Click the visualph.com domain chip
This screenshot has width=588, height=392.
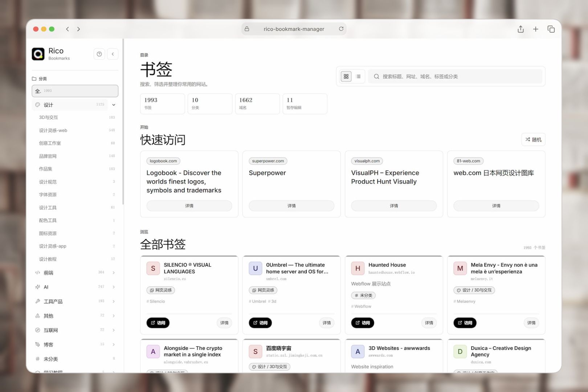(367, 161)
